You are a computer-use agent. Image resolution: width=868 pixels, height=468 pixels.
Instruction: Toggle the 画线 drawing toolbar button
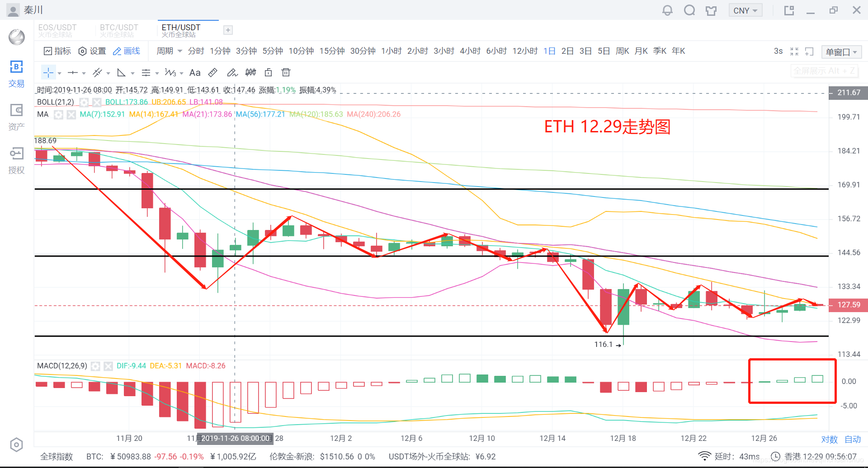[x=127, y=51]
